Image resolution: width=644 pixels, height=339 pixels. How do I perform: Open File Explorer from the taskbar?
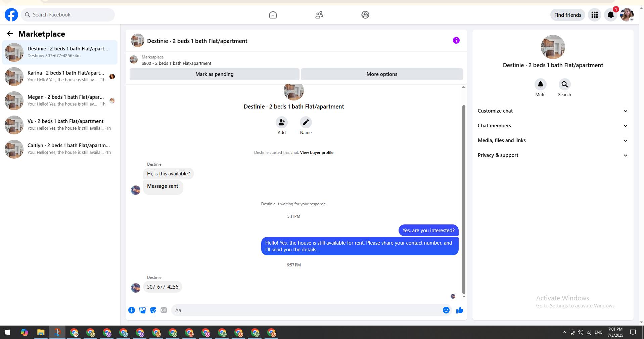[x=41, y=332]
